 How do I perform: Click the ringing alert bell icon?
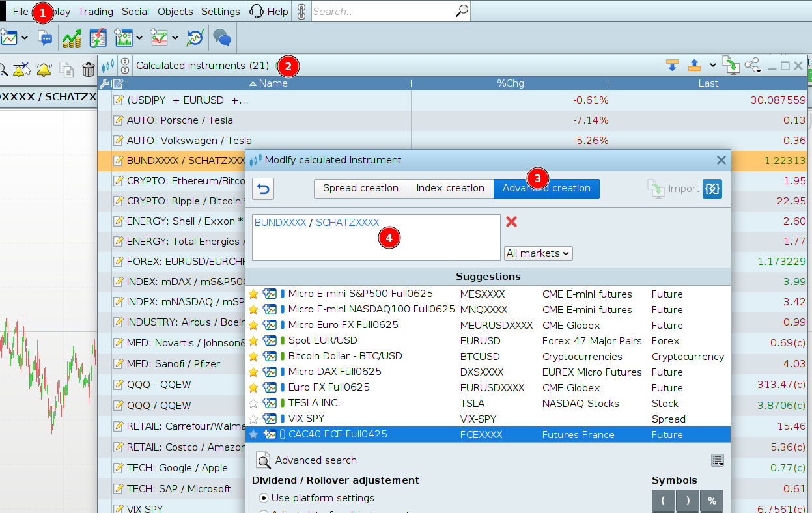44,70
